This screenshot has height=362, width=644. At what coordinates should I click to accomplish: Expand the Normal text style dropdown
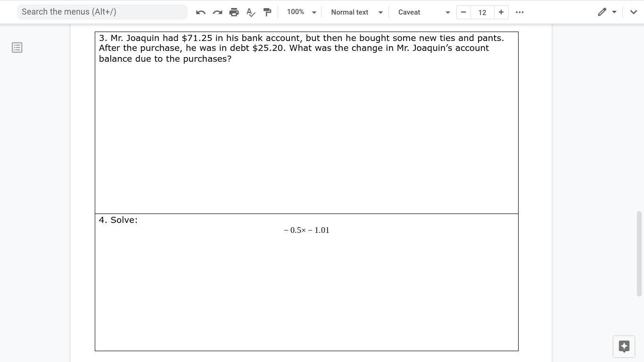pos(356,12)
